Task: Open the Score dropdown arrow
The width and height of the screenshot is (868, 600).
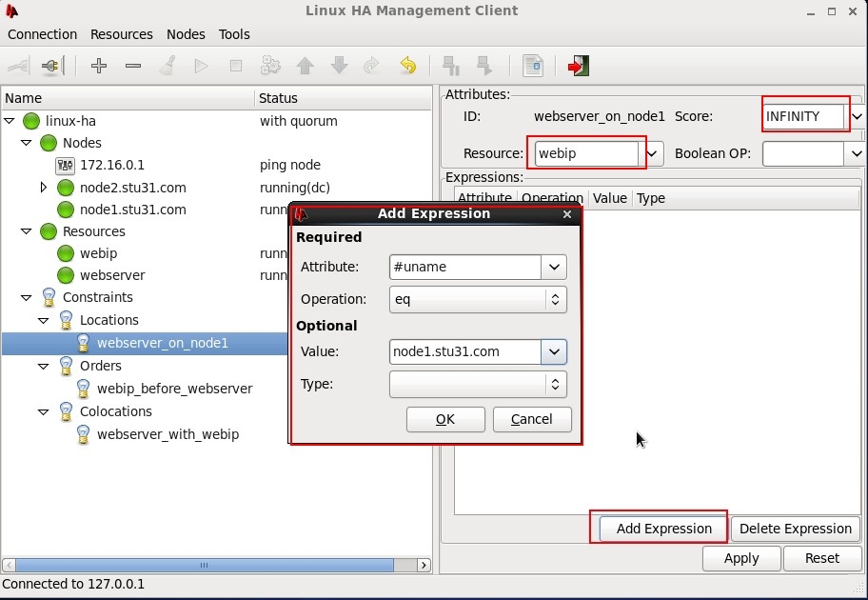Action: tap(857, 116)
